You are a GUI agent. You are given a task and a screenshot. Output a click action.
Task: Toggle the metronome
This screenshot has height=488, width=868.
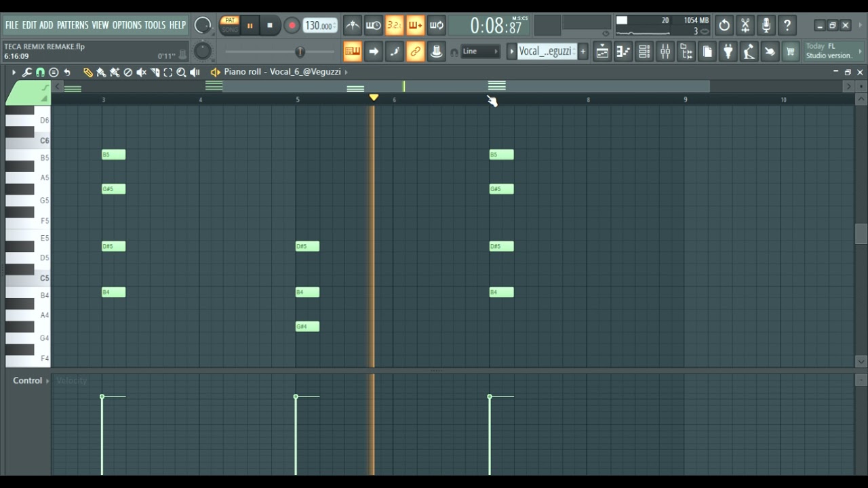(353, 26)
